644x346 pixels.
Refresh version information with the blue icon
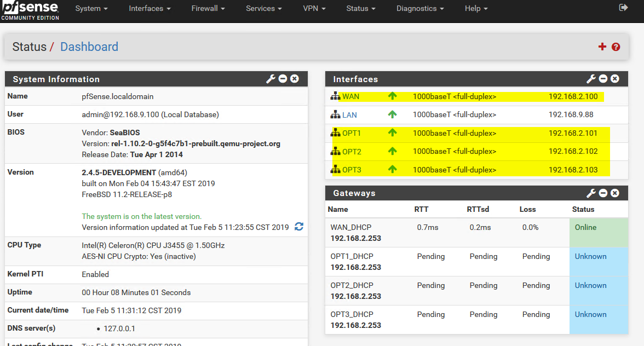pos(299,227)
